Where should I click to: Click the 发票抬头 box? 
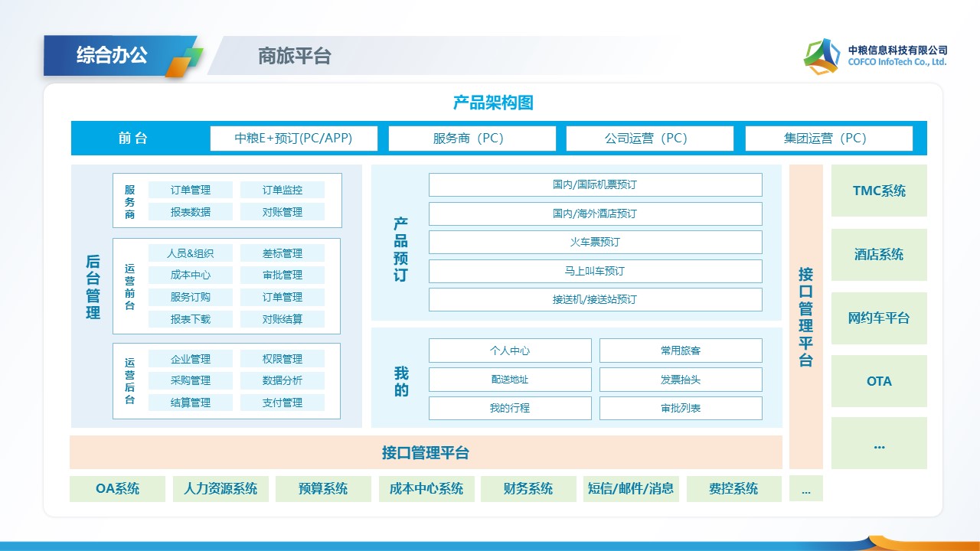point(681,380)
